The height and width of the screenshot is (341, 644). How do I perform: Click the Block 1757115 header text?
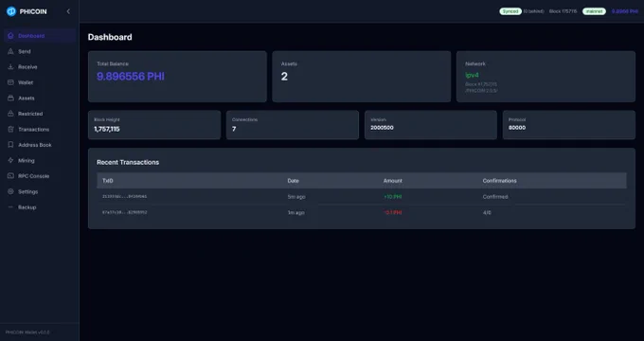tap(563, 11)
